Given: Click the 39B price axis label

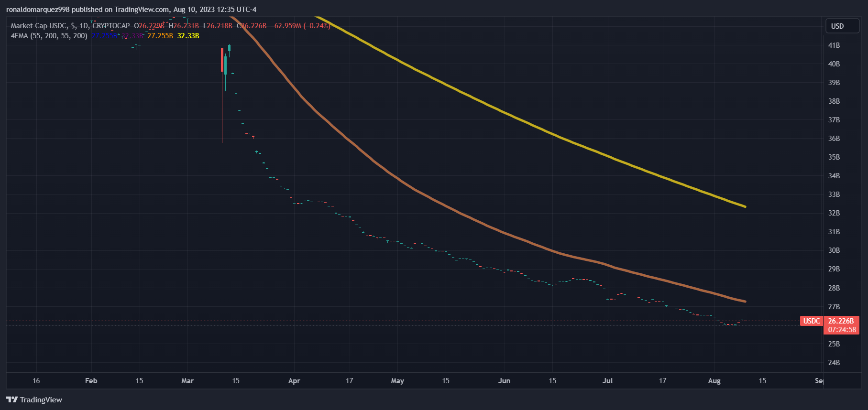Looking at the screenshot, I should [834, 83].
